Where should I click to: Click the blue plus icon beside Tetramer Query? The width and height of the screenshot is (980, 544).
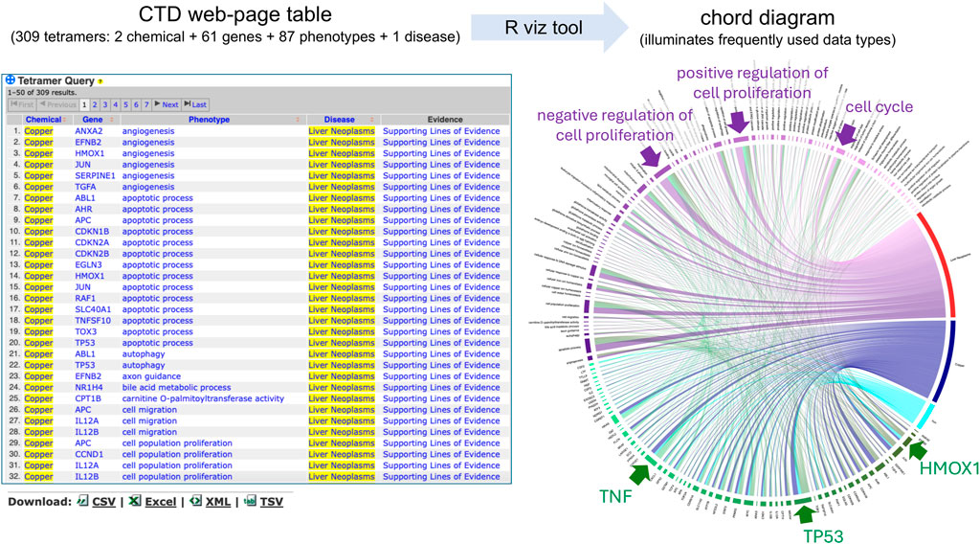coord(10,80)
